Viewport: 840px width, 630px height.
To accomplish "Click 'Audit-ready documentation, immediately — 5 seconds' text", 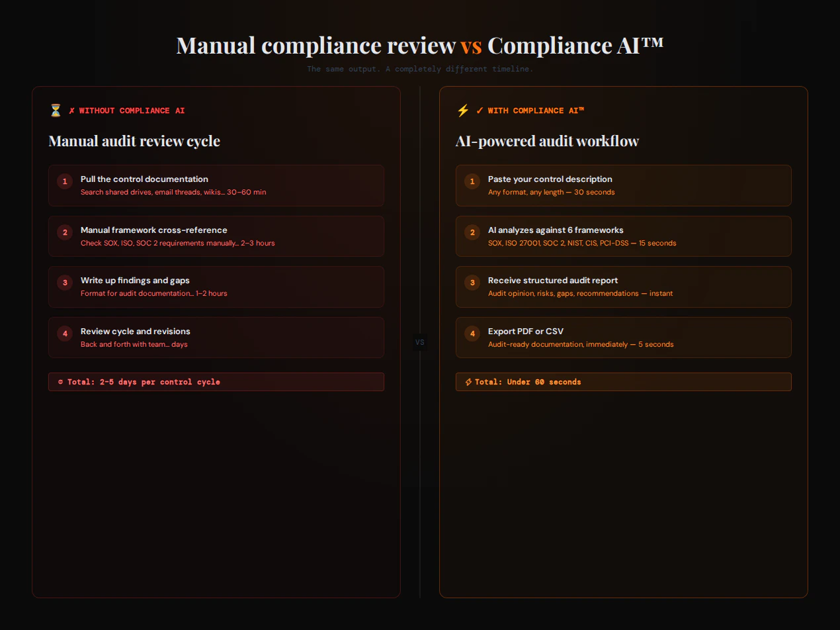I will click(581, 344).
